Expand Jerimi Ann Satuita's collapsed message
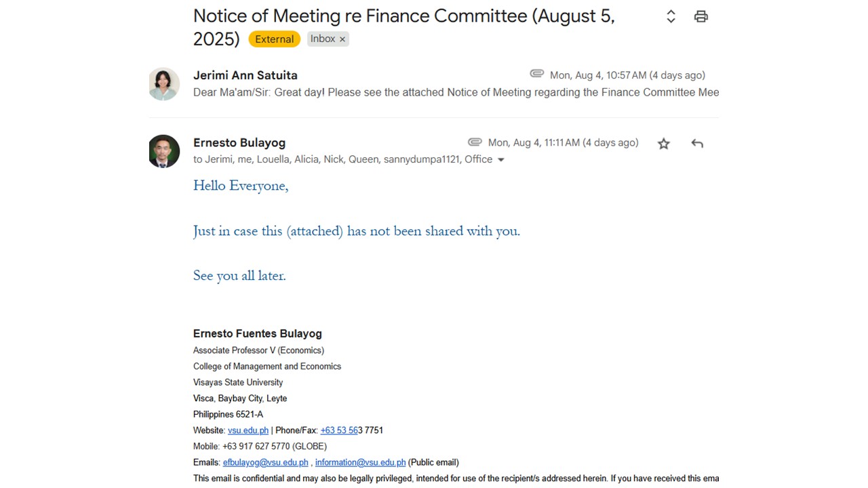The height and width of the screenshot is (488, 868). (x=454, y=92)
